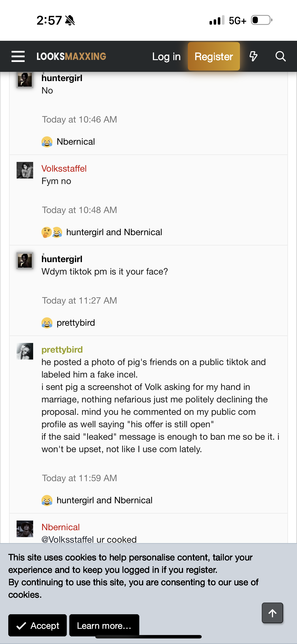The width and height of the screenshot is (297, 644).
Task: Click the lightning bolt what's new icon
Action: [x=253, y=56]
